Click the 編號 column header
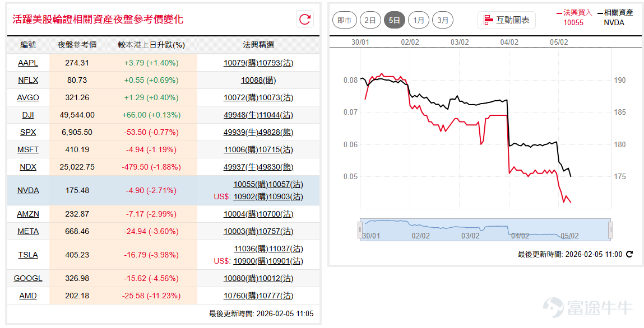 [28, 45]
